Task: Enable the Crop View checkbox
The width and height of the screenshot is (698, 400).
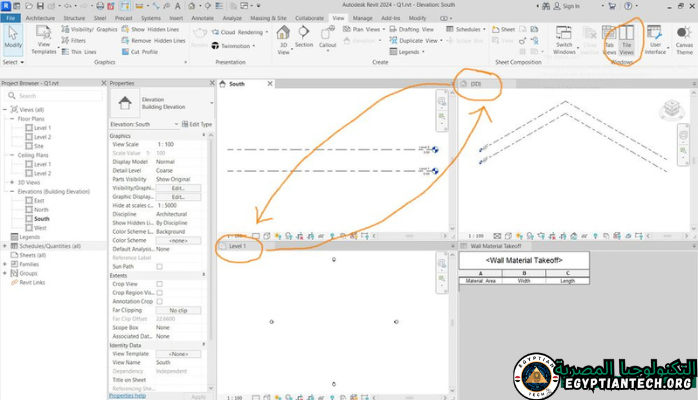Action: point(160,283)
